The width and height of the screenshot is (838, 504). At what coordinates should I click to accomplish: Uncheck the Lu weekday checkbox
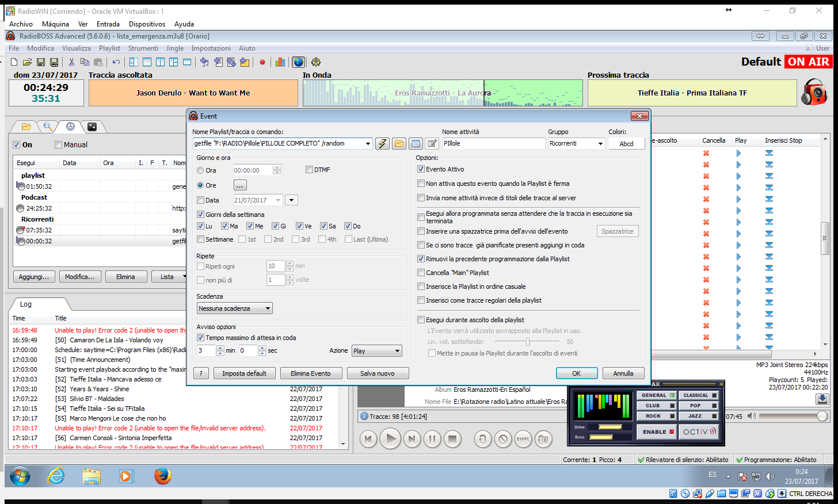coord(200,226)
